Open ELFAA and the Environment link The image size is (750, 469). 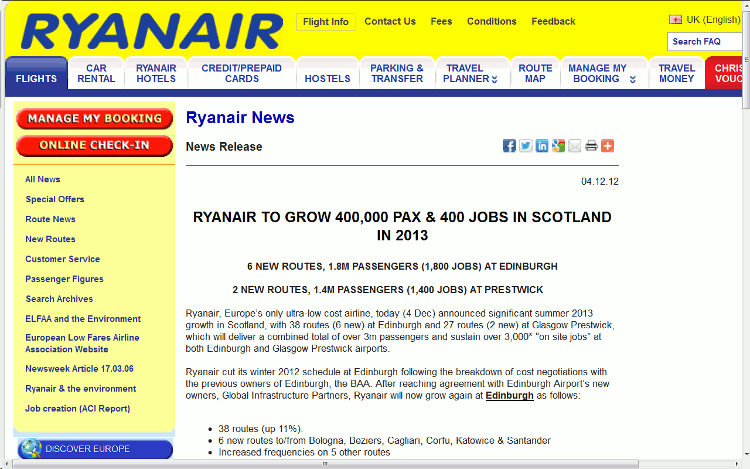83,319
